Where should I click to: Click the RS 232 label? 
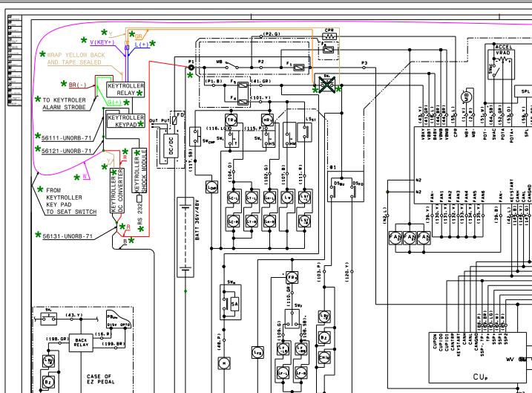pyautogui.click(x=139, y=213)
